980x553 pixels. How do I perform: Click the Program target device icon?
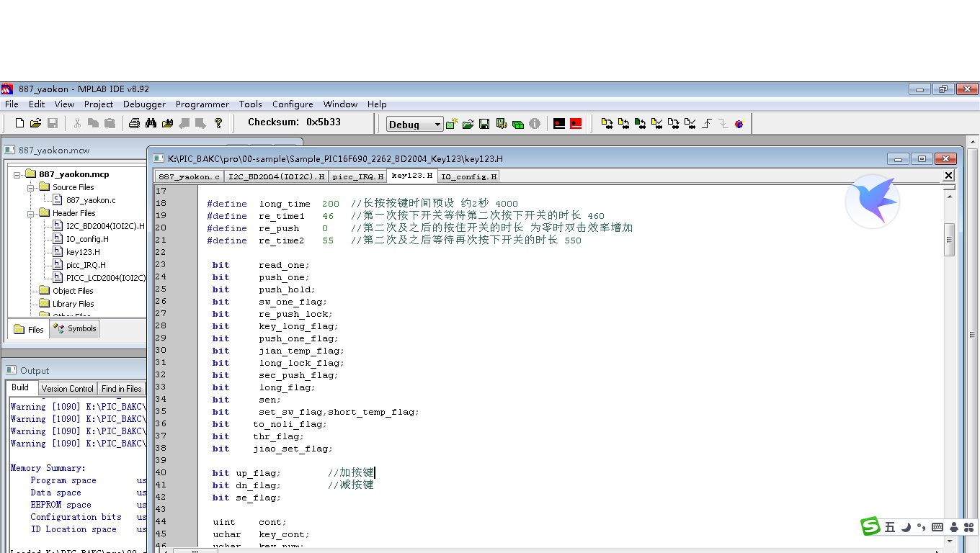pyautogui.click(x=607, y=124)
